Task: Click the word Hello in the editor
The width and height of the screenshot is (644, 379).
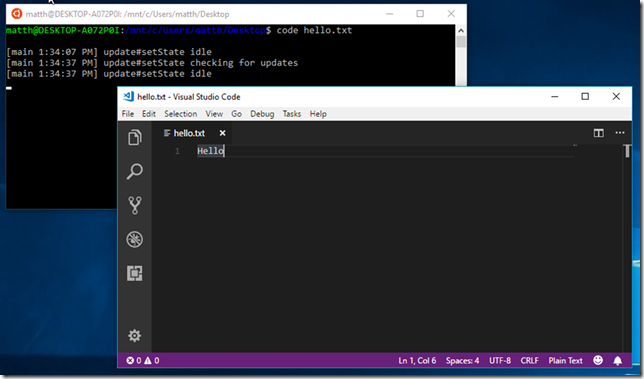Action: pyautogui.click(x=210, y=151)
